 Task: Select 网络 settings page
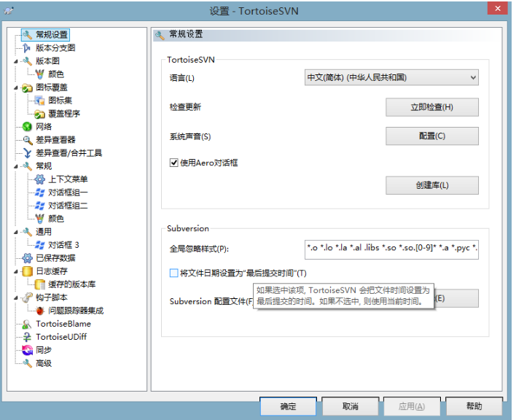(x=44, y=127)
